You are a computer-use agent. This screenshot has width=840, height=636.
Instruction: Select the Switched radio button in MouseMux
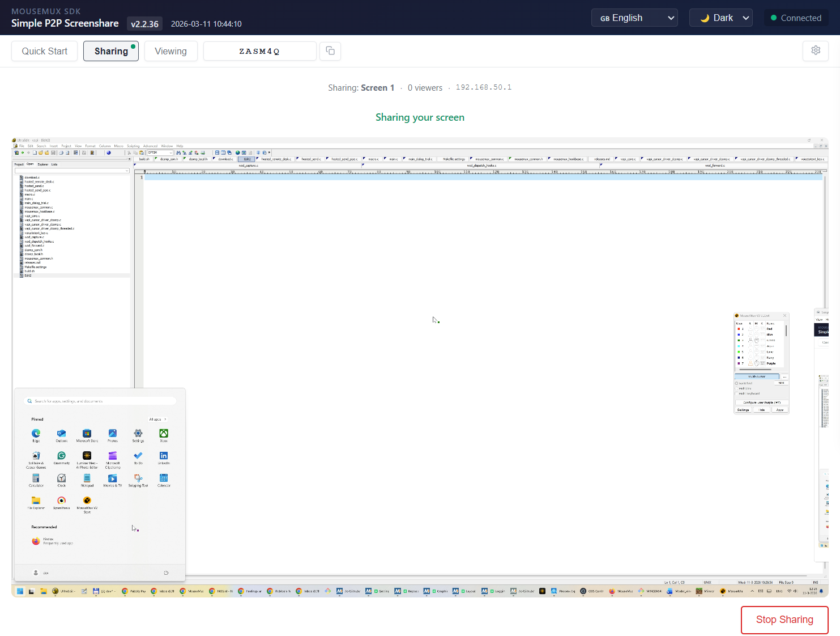(x=736, y=383)
